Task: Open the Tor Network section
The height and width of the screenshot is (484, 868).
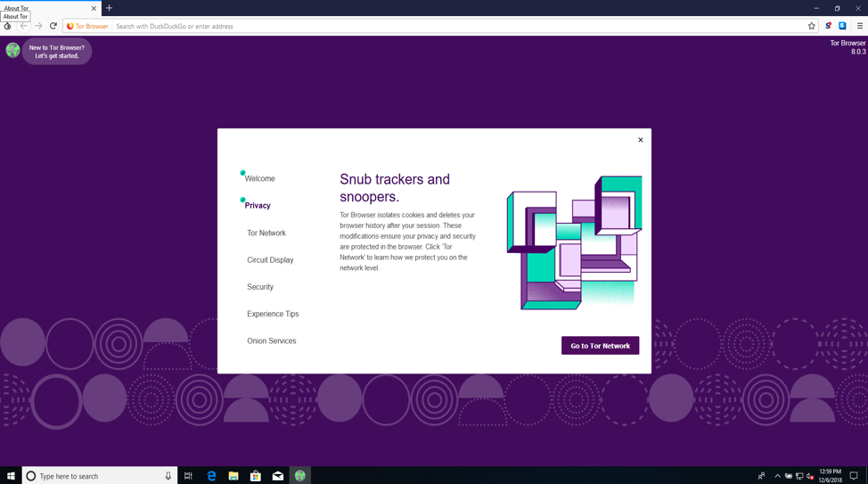Action: (x=266, y=234)
